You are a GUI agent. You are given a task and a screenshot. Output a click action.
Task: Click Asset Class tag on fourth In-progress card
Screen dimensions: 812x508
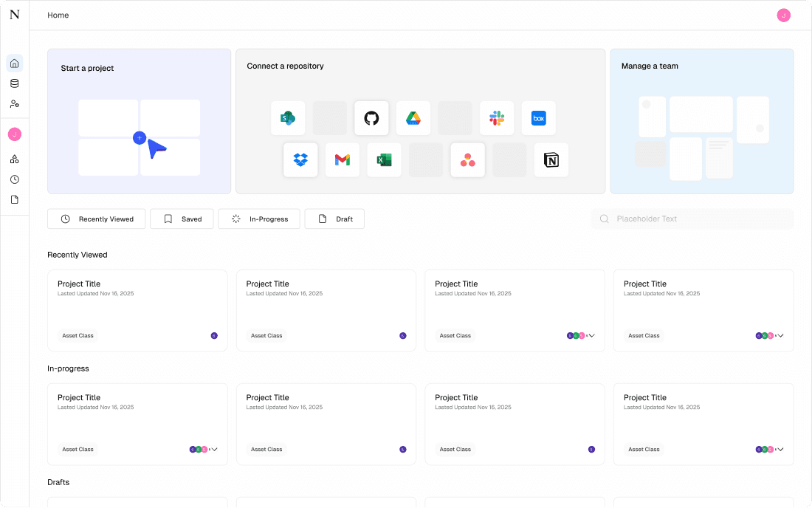coord(644,450)
